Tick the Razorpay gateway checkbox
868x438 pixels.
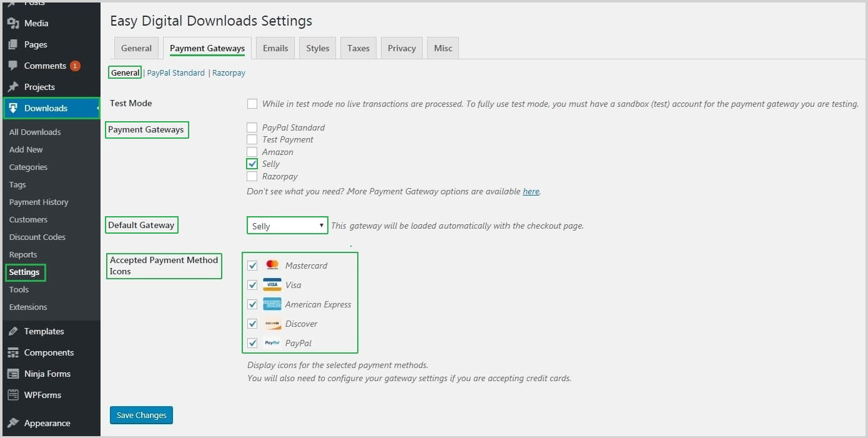(x=252, y=176)
